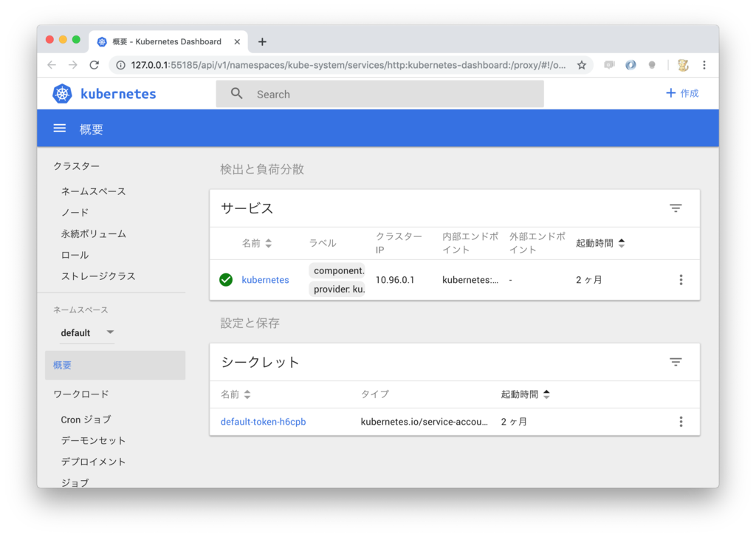756x537 pixels.
Task: Bookmark page with the star icon
Action: [x=582, y=65]
